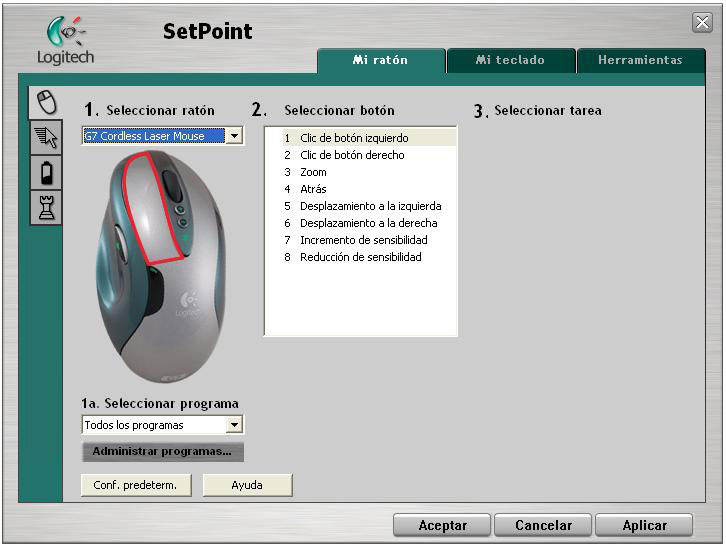Screen dimensions: 726x546
Task: Close the SetPoint window
Action: 702,22
